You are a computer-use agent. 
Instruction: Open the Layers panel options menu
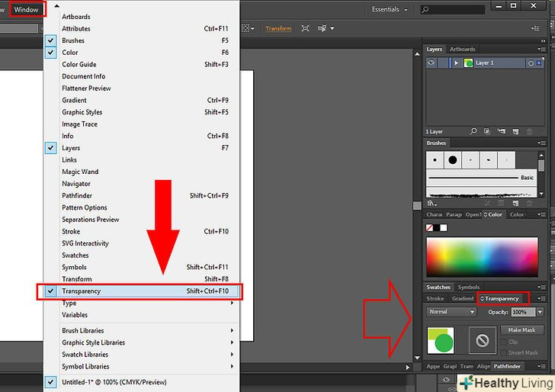point(541,49)
